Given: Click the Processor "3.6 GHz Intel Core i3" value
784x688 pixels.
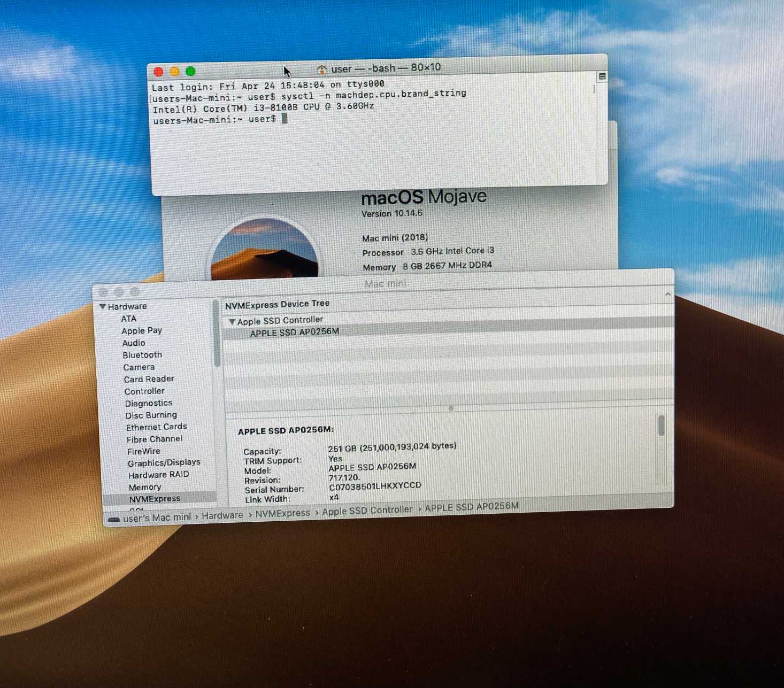Looking at the screenshot, I should (x=452, y=251).
